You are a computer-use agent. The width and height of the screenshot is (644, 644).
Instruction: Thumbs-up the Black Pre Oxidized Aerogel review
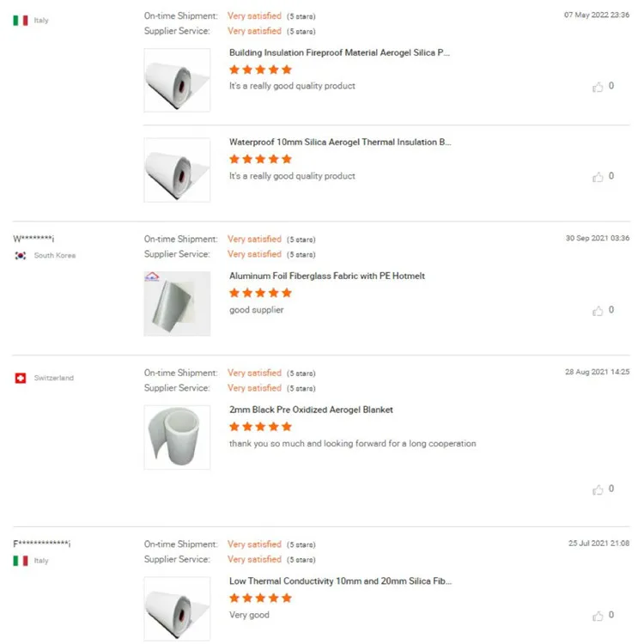click(x=598, y=489)
